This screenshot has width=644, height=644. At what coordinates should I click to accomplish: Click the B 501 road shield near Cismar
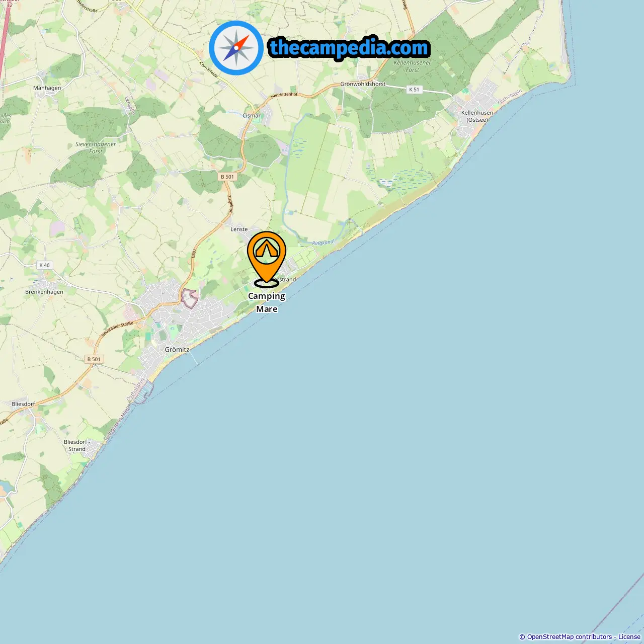coord(227,177)
